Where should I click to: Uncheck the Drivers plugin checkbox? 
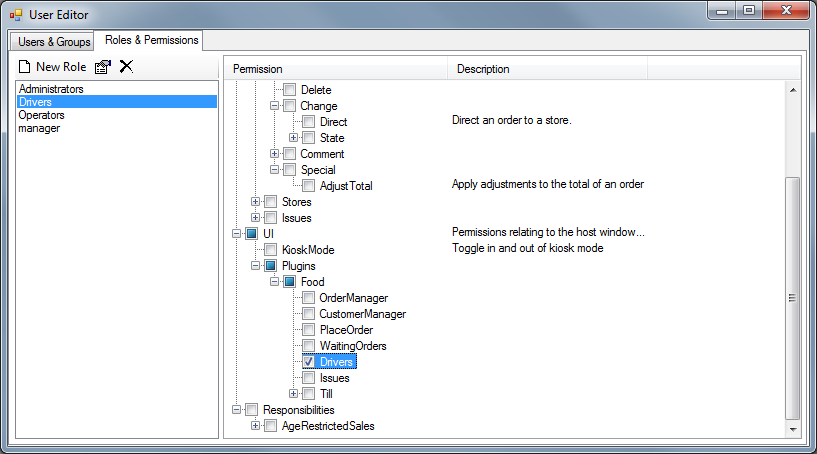tap(309, 362)
